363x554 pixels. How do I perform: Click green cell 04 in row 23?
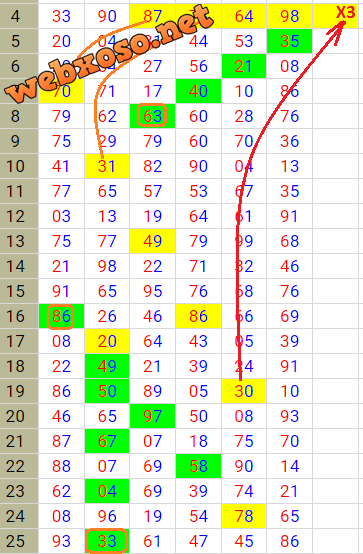point(107,491)
